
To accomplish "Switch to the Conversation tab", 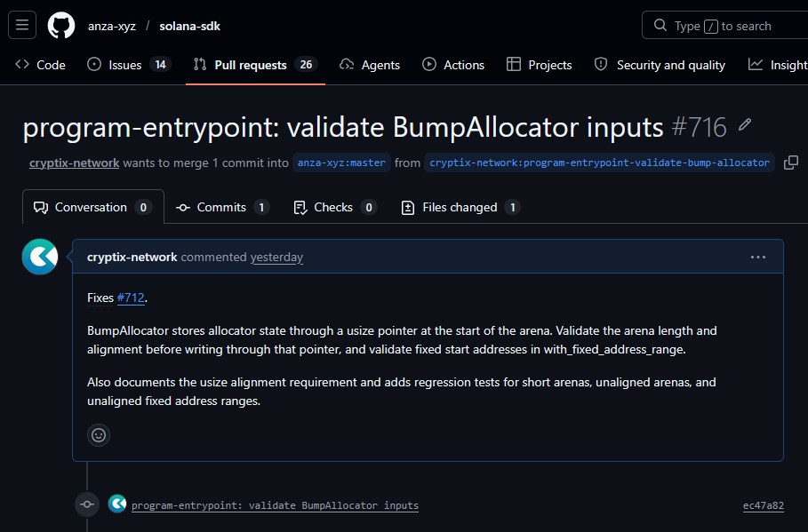I will (93, 207).
